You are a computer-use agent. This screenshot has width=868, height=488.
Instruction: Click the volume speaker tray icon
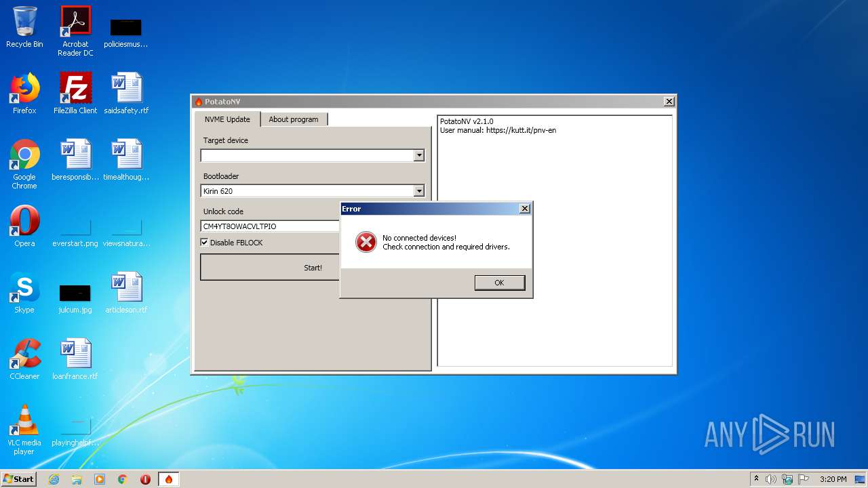coord(771,479)
